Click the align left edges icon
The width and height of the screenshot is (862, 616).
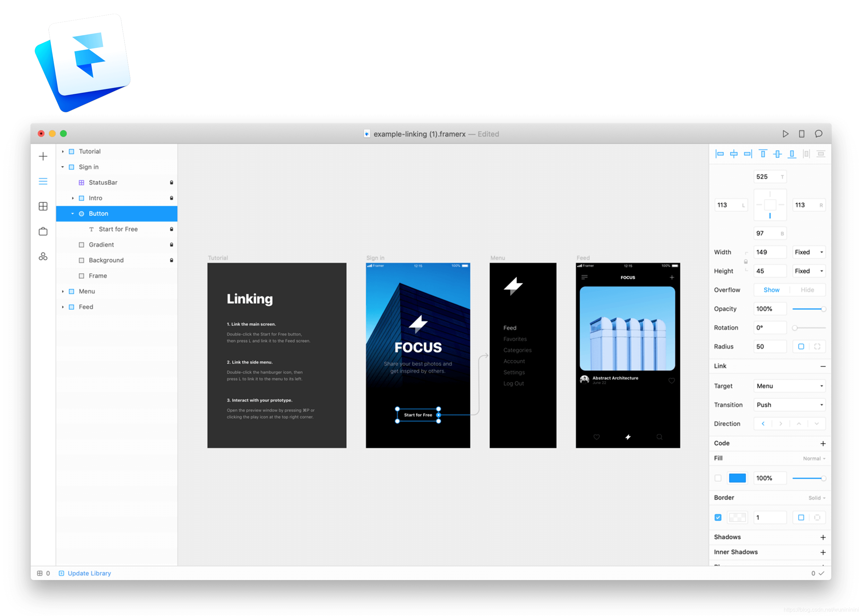pyautogui.click(x=719, y=154)
